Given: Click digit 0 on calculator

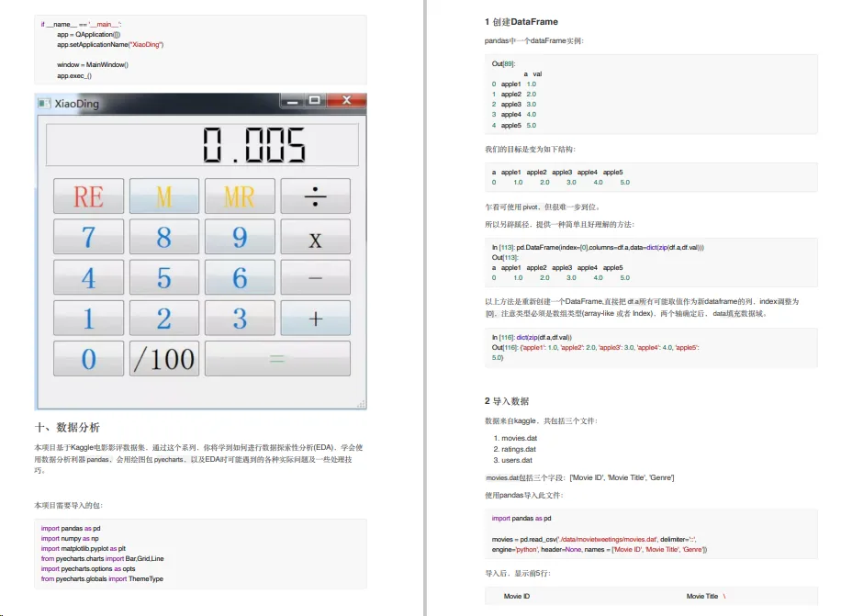Looking at the screenshot, I should pyautogui.click(x=88, y=359).
